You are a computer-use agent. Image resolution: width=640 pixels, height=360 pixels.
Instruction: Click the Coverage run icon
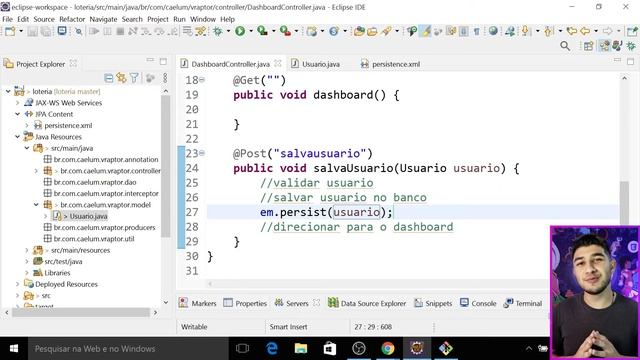point(262,31)
